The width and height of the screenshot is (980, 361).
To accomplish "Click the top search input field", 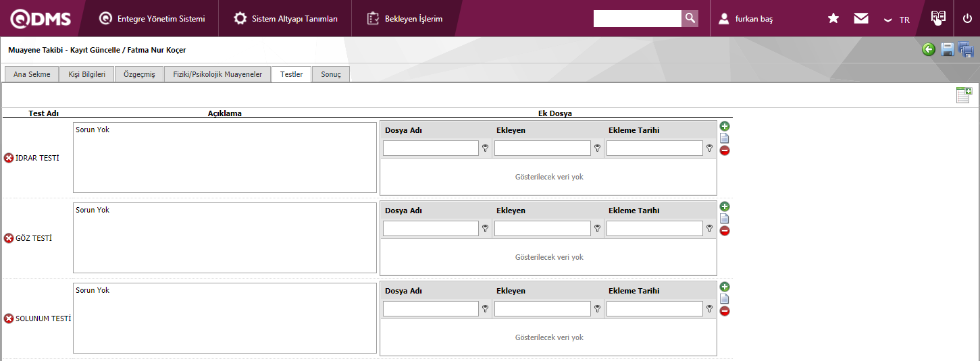I will pyautogui.click(x=637, y=18).
